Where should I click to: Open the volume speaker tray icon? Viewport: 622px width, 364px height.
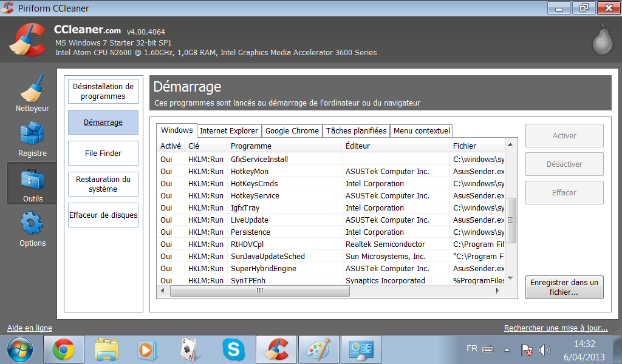tap(545, 349)
